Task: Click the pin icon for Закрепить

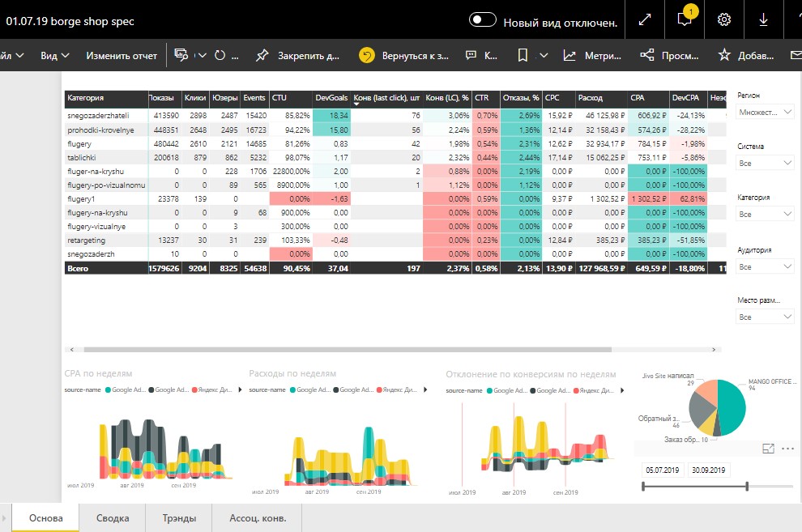Action: [x=262, y=55]
